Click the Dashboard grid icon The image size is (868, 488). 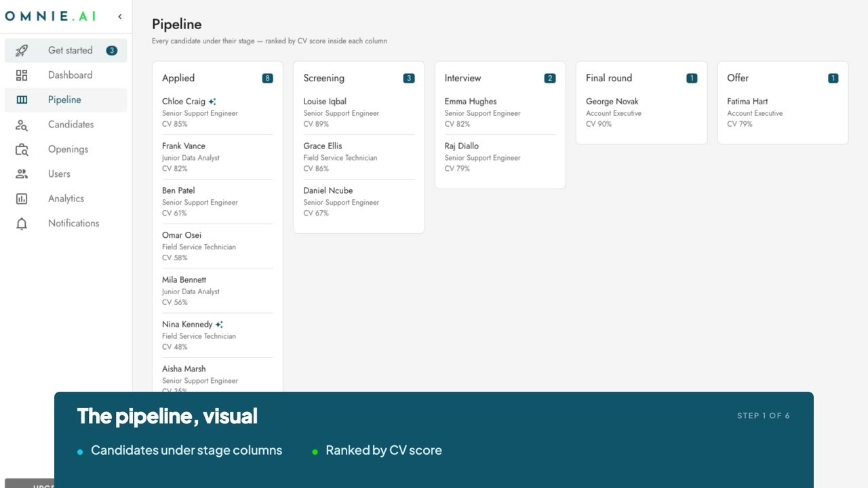22,75
